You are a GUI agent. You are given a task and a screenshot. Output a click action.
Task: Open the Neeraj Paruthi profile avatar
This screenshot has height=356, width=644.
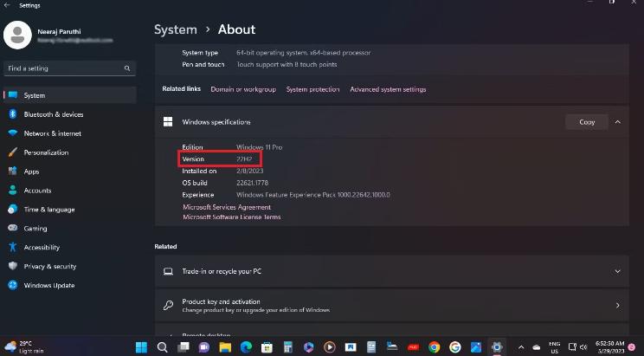pyautogui.click(x=17, y=36)
